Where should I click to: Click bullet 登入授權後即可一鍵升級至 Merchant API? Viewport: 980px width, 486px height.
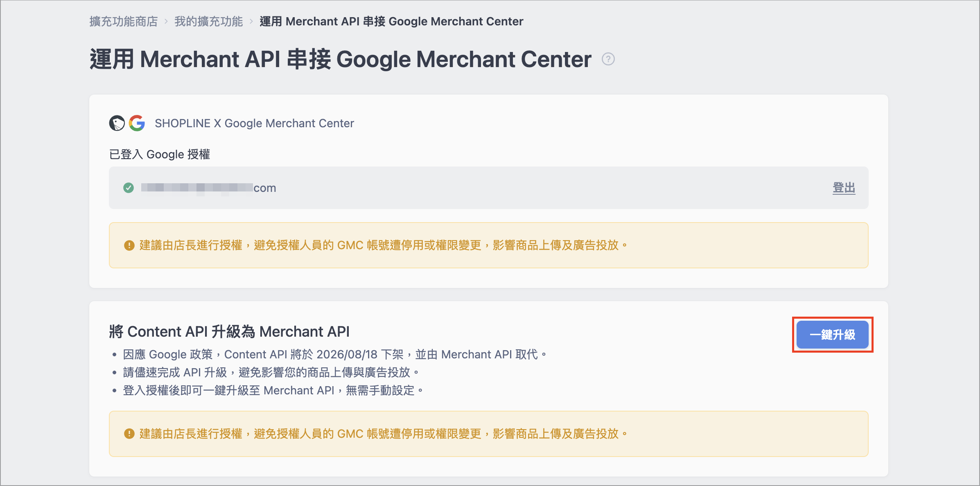tap(273, 390)
